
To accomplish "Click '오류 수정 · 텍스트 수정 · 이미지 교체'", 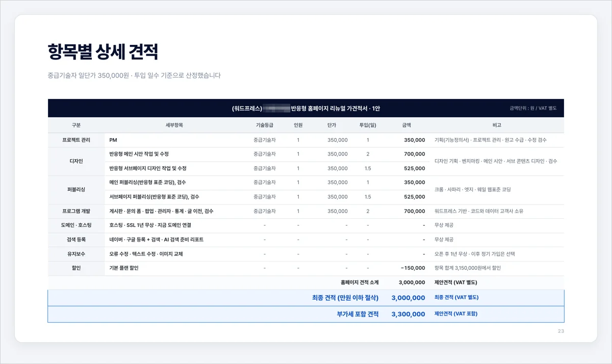I will 146,254.
